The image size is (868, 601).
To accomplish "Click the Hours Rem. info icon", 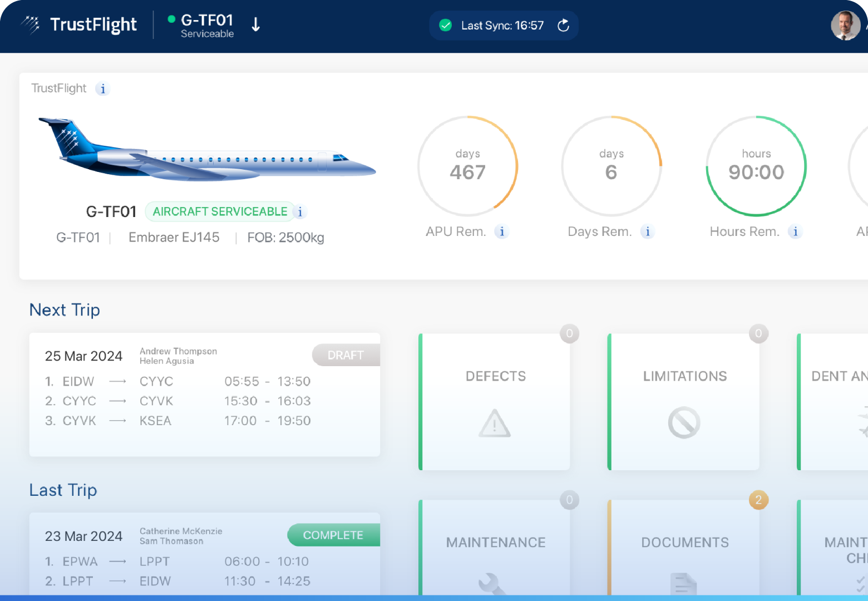I will pyautogui.click(x=795, y=232).
